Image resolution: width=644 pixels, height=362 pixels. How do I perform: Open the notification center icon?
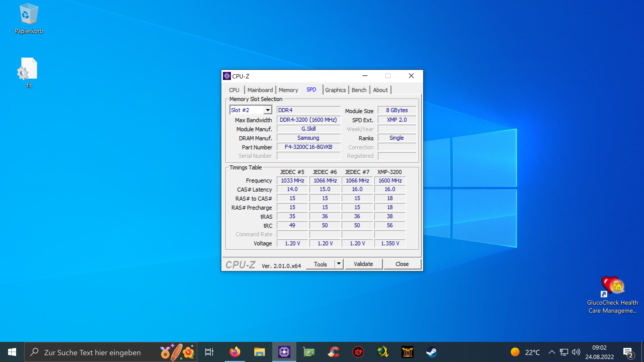click(628, 352)
